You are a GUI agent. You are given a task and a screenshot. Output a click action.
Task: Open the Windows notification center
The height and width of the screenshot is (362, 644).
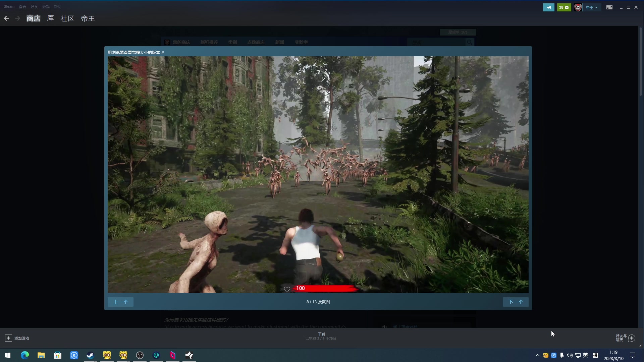coord(633,355)
